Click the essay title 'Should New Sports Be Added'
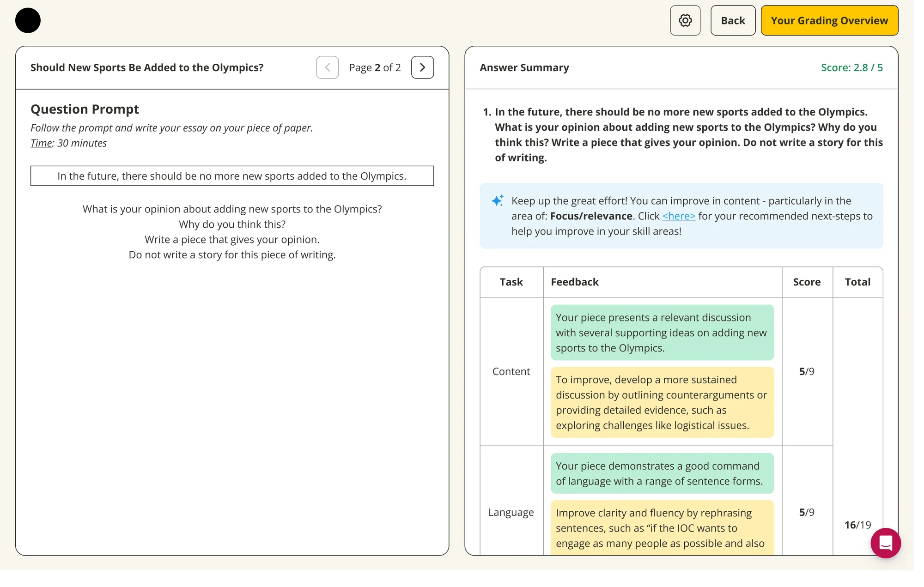 (147, 67)
